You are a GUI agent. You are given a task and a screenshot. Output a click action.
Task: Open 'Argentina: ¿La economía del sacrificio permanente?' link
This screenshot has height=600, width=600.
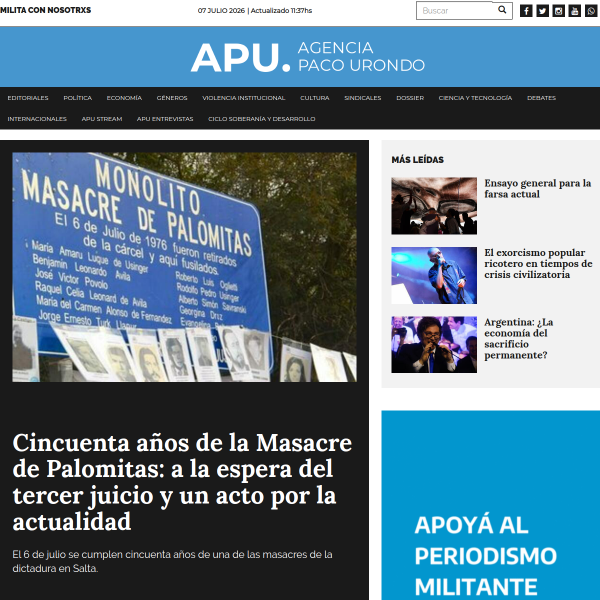518,339
